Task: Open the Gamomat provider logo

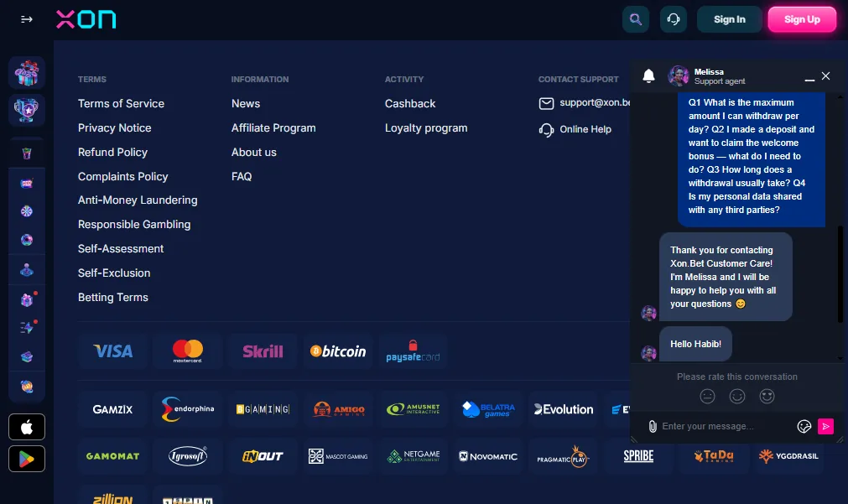Action: click(112, 456)
